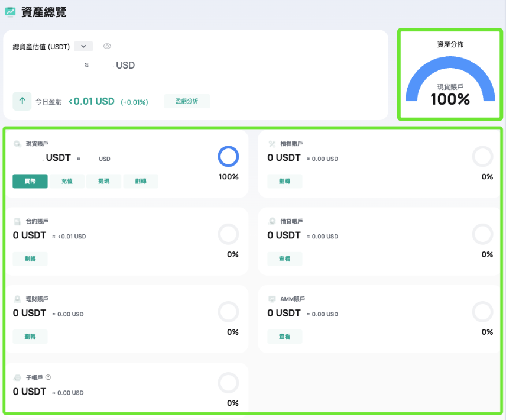Click the green up arrow beside 今日盈虧

click(22, 101)
